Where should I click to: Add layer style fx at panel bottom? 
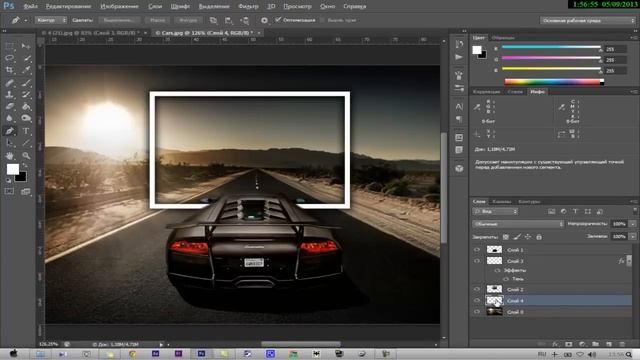click(x=556, y=344)
